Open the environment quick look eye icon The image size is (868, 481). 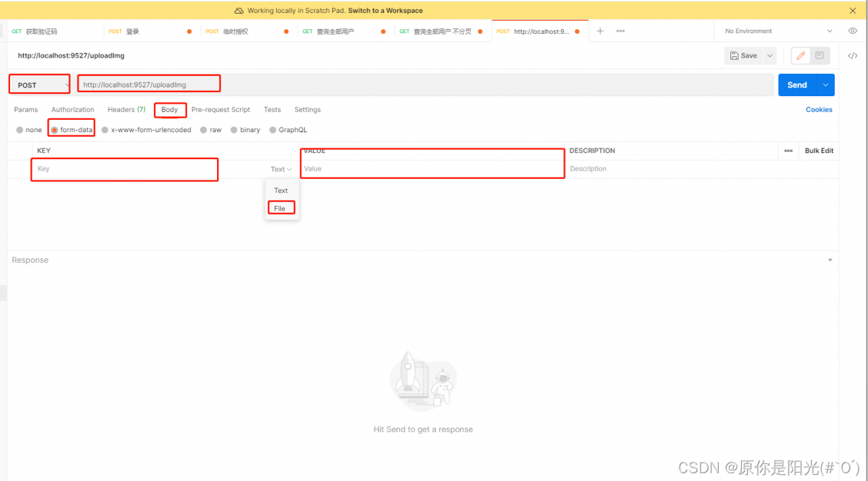pos(852,30)
